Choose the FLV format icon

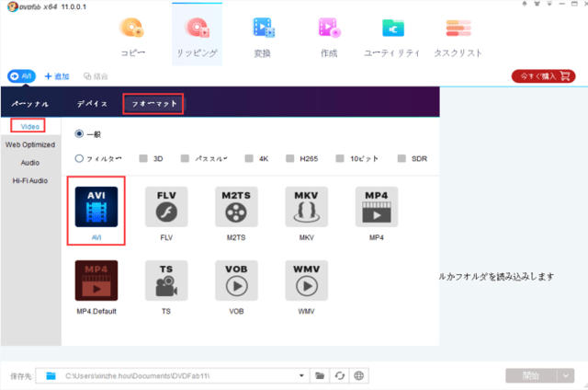coord(166,209)
